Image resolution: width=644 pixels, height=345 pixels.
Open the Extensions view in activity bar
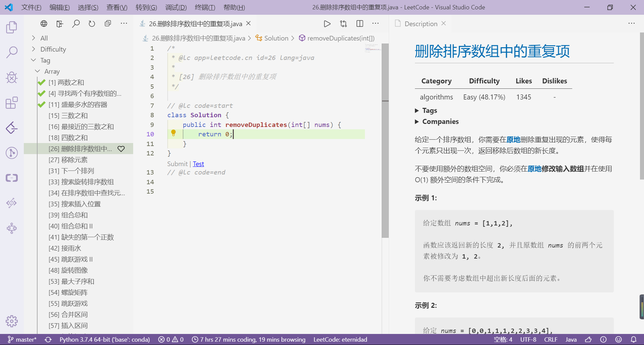(12, 103)
